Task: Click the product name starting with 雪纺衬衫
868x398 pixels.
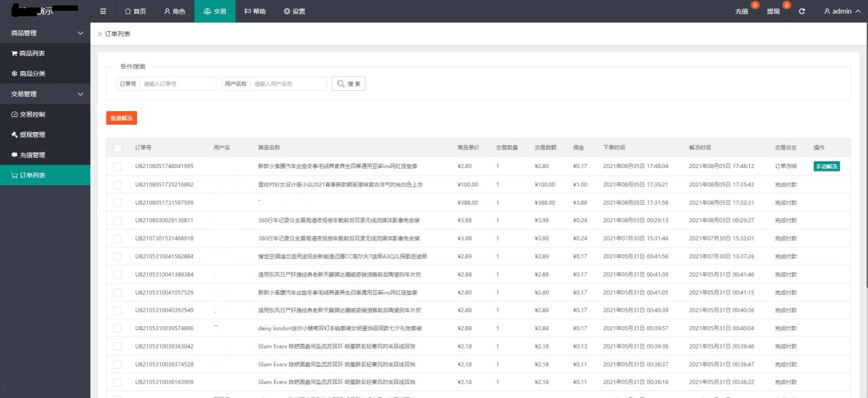Action: click(x=340, y=184)
